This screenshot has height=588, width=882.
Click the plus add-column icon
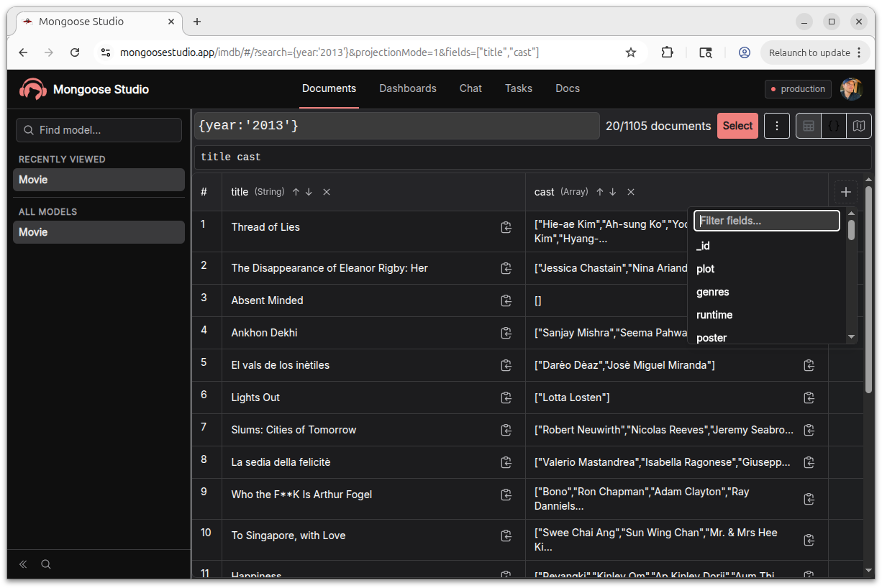tap(846, 192)
